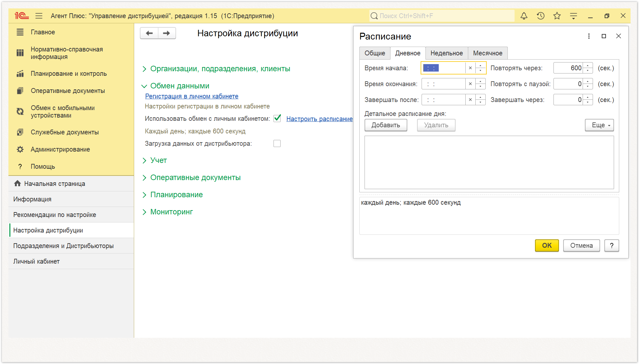
Task: Open Регистрация в личном кабинете link
Action: pos(192,96)
